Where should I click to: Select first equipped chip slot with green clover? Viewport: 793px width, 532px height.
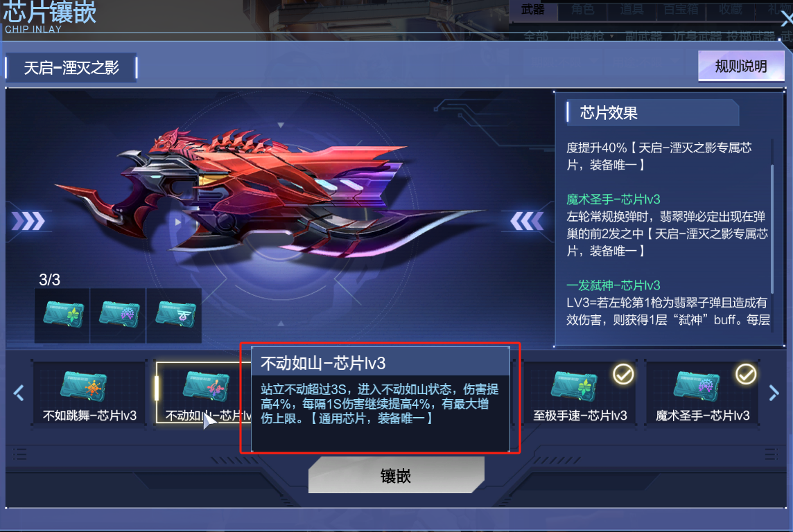(x=62, y=316)
